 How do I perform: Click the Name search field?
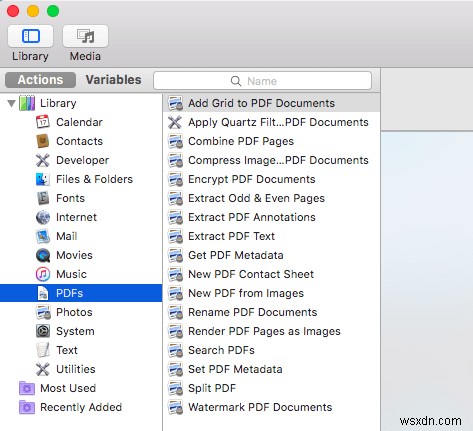[x=262, y=81]
